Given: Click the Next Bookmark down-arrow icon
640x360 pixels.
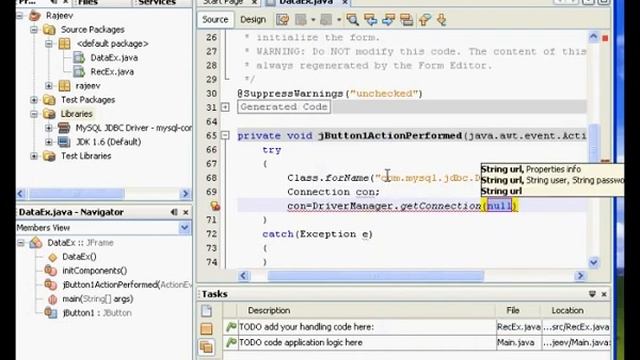Looking at the screenshot, I should pyautogui.click(x=442, y=20).
